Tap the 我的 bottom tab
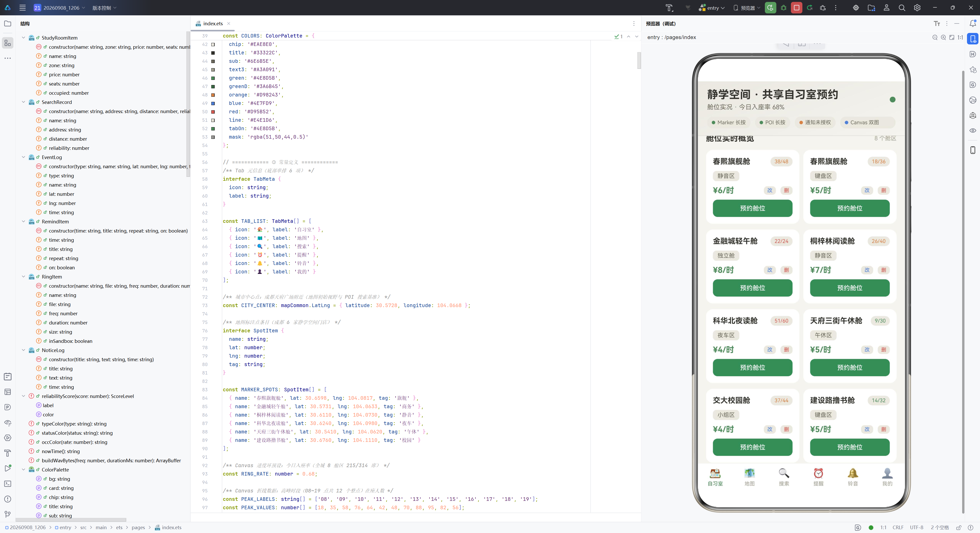 click(x=887, y=477)
